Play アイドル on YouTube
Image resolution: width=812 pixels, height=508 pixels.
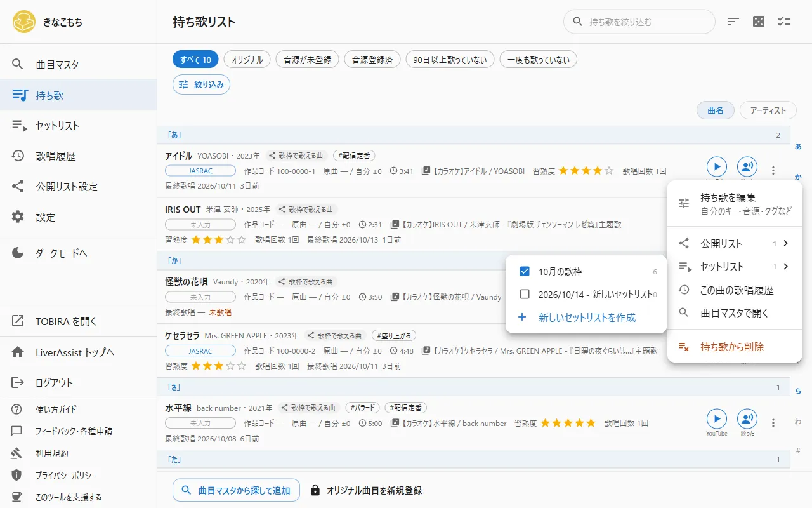(x=717, y=167)
